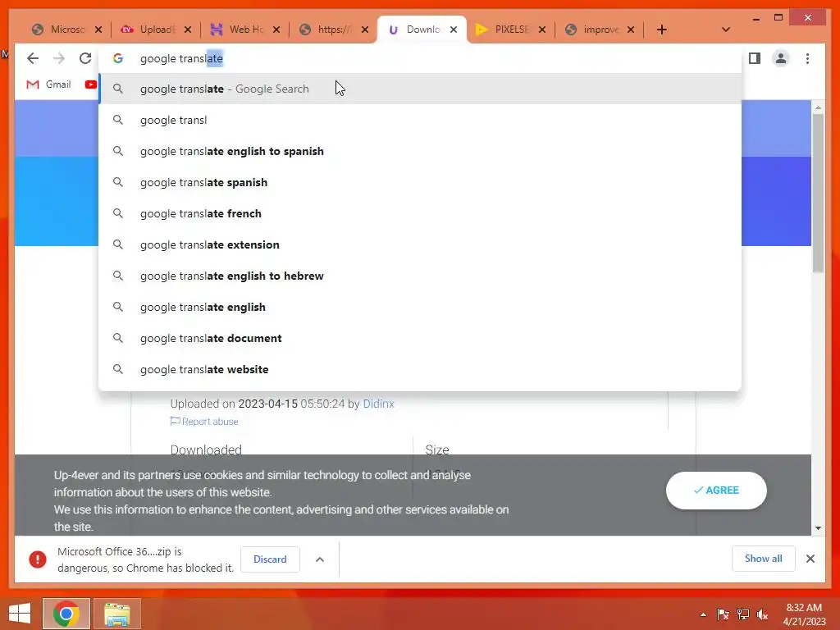Show hidden system tray icons
Viewport: 840px width, 630px height.
(x=703, y=614)
